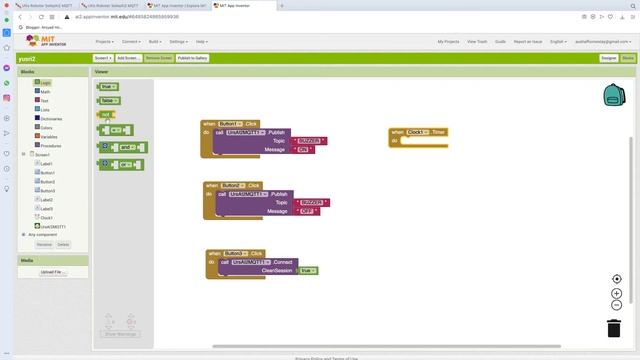Viewport: 640px width, 360px height.
Task: Open My Projects link
Action: coord(448,42)
